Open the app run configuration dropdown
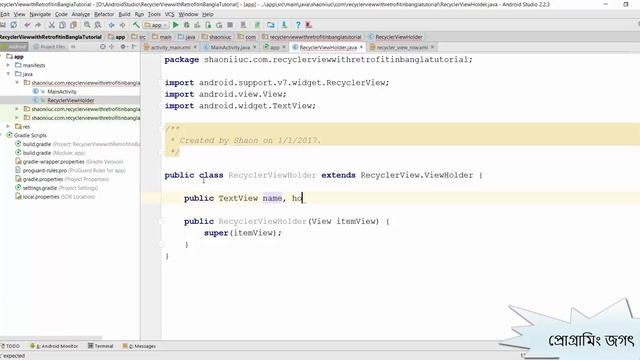The width and height of the screenshot is (640, 360). click(x=156, y=25)
